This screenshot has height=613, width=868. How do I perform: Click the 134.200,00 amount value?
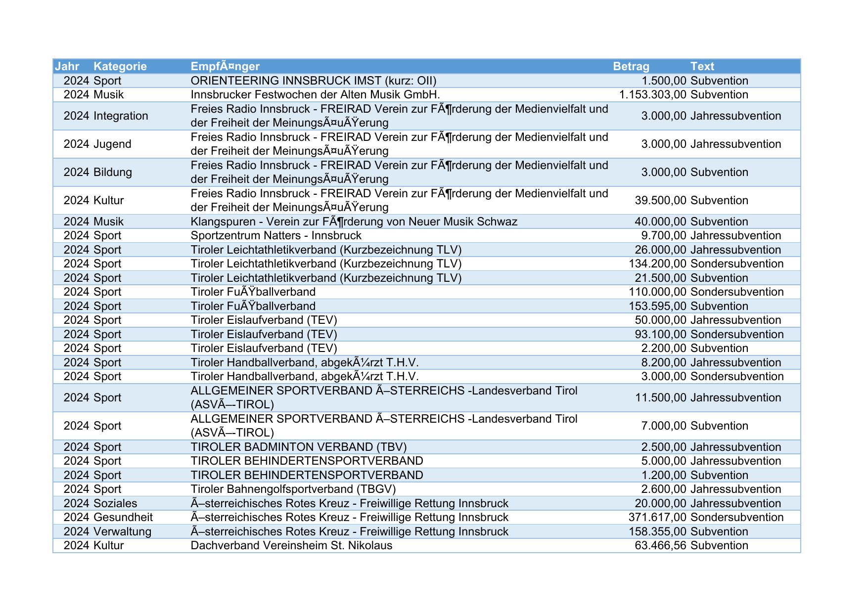click(x=657, y=263)
